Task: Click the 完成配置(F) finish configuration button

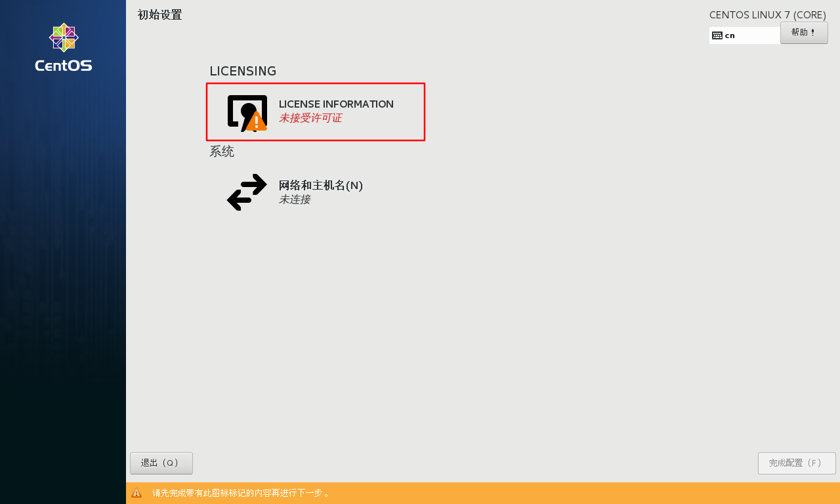Action: click(x=797, y=463)
